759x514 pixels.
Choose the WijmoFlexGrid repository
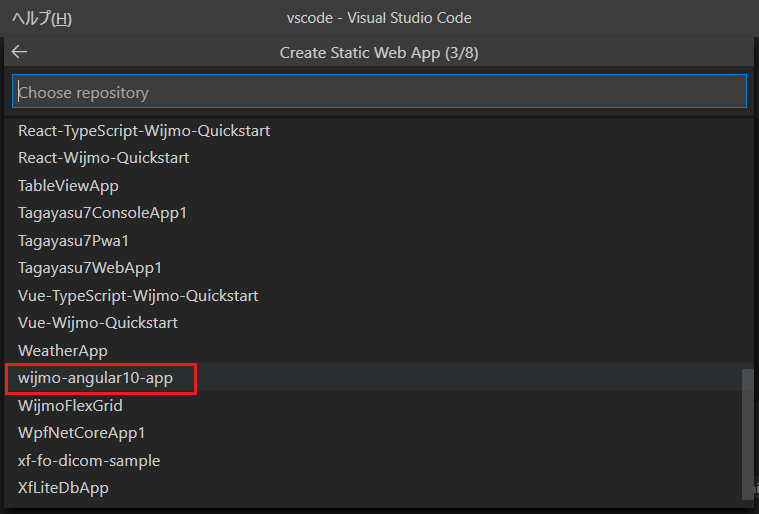379,405
